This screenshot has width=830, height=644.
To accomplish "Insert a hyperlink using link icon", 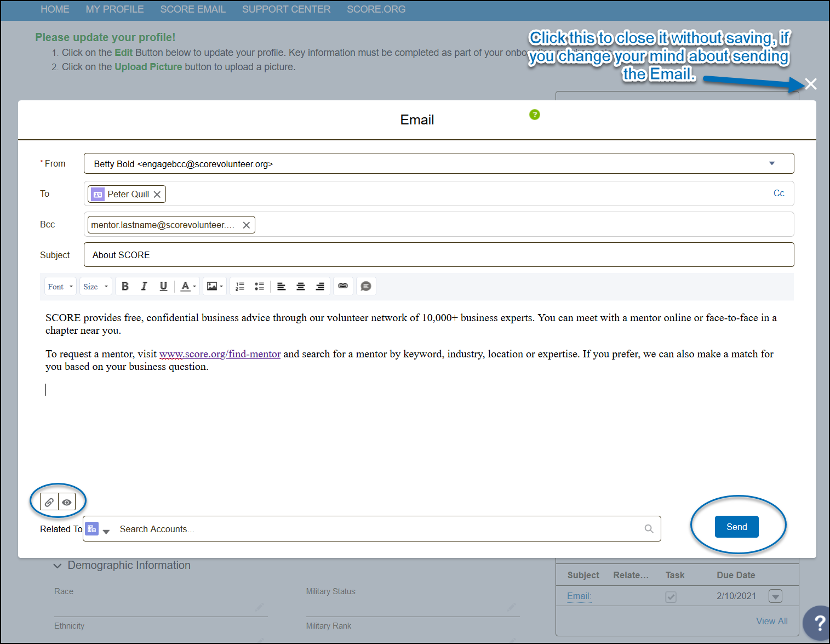I will point(343,286).
